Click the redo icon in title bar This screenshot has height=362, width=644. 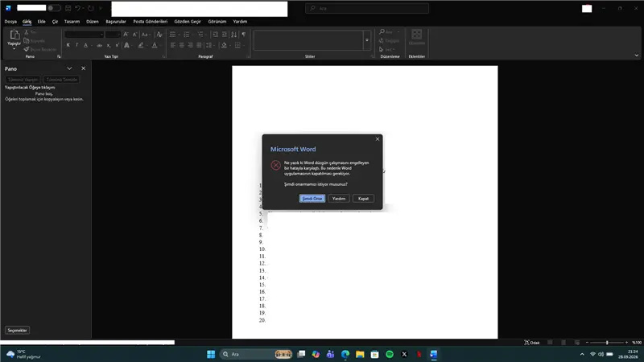[90, 8]
